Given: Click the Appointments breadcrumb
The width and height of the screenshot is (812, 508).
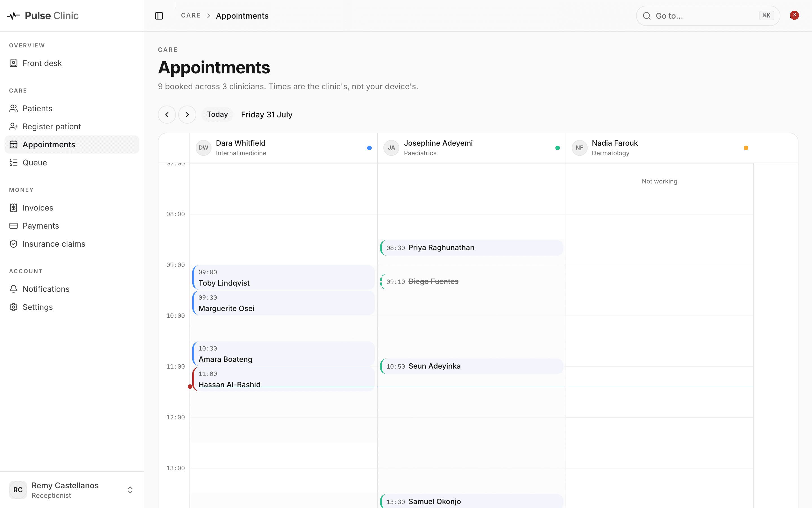Looking at the screenshot, I should [242, 16].
